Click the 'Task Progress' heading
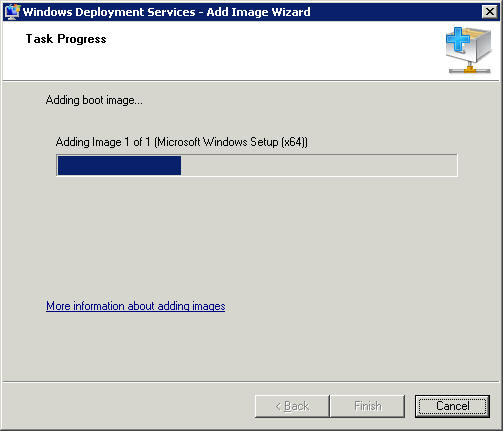The width and height of the screenshot is (503, 431). (66, 39)
